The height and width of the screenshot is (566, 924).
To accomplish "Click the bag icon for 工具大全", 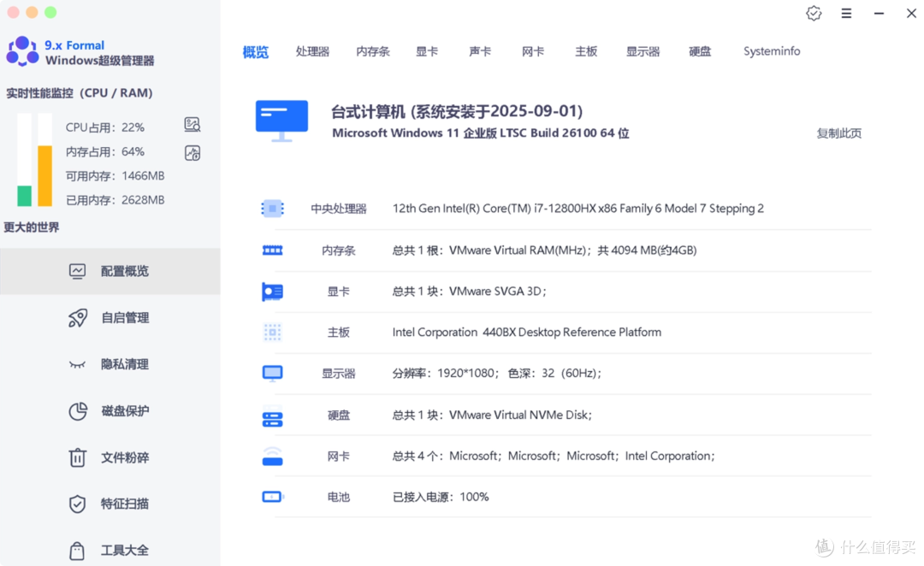I will pos(77,551).
